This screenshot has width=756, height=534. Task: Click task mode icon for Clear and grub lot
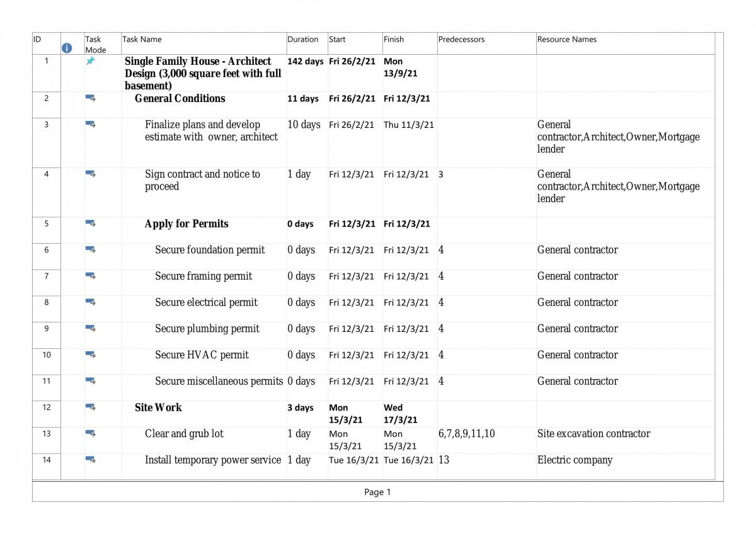click(x=91, y=433)
